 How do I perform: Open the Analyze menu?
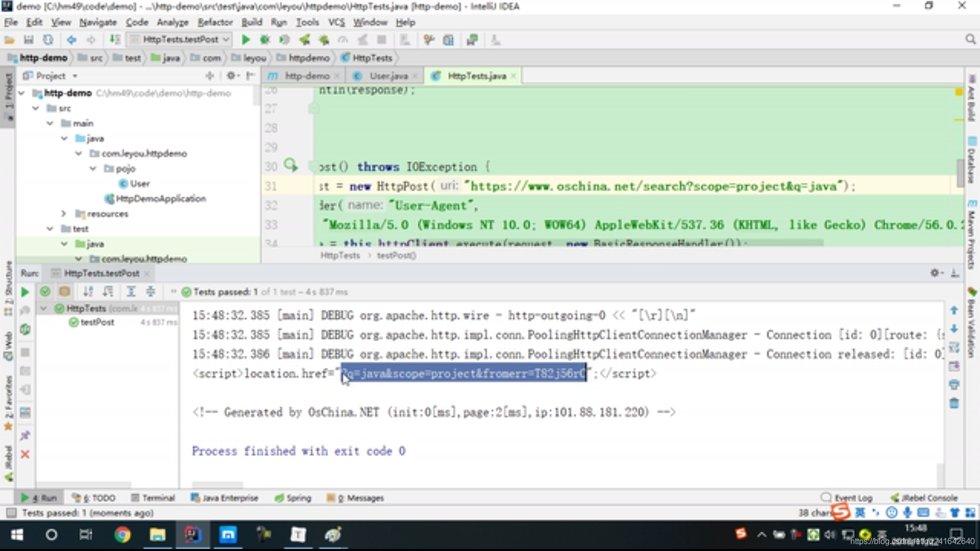coord(173,22)
